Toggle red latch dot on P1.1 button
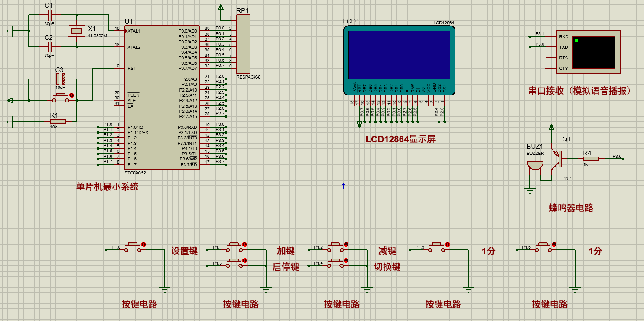The height and width of the screenshot is (321, 644). (245, 245)
